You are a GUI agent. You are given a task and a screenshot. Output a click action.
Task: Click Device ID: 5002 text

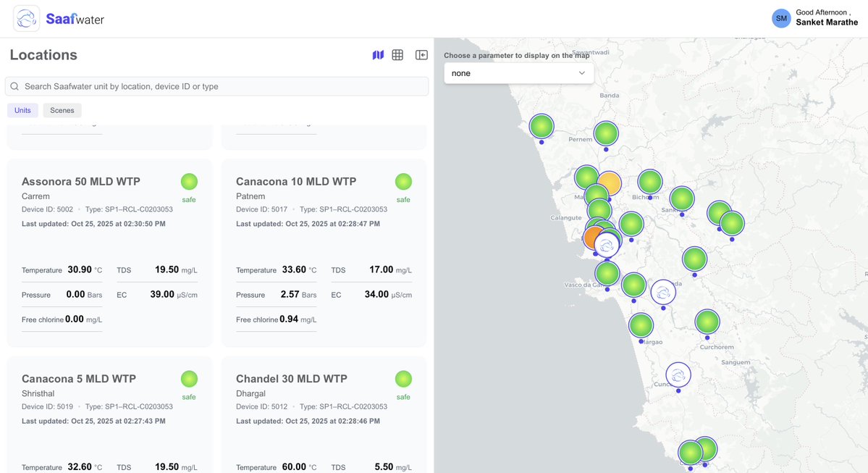[x=47, y=209]
